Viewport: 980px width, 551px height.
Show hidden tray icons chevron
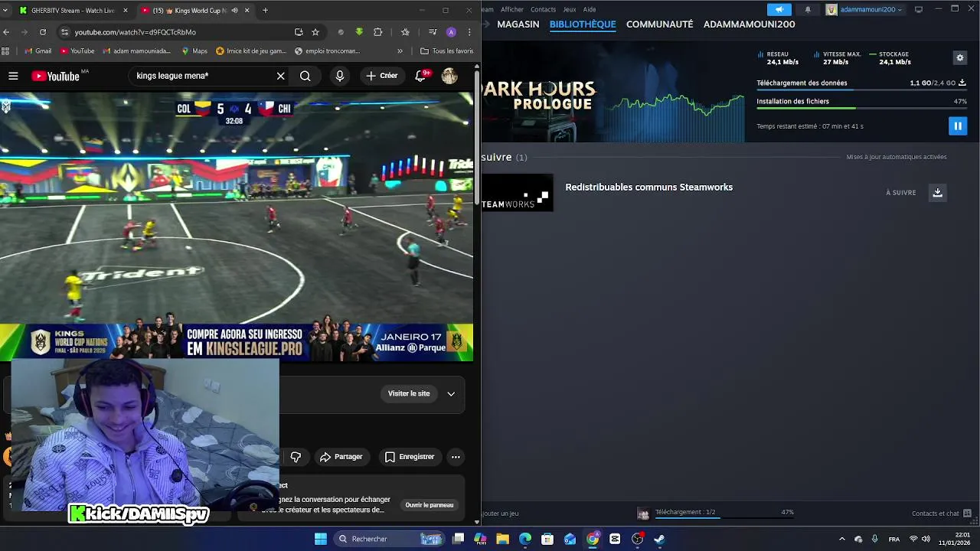point(841,539)
